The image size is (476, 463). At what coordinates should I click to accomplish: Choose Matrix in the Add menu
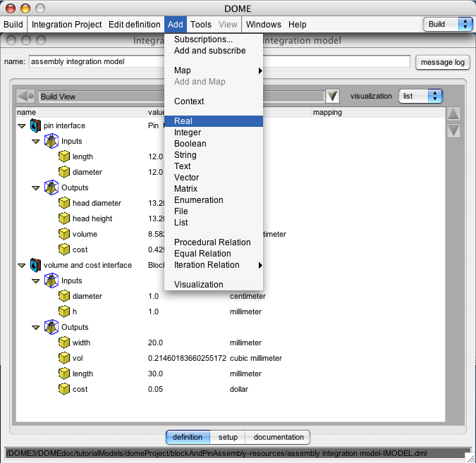click(214, 189)
